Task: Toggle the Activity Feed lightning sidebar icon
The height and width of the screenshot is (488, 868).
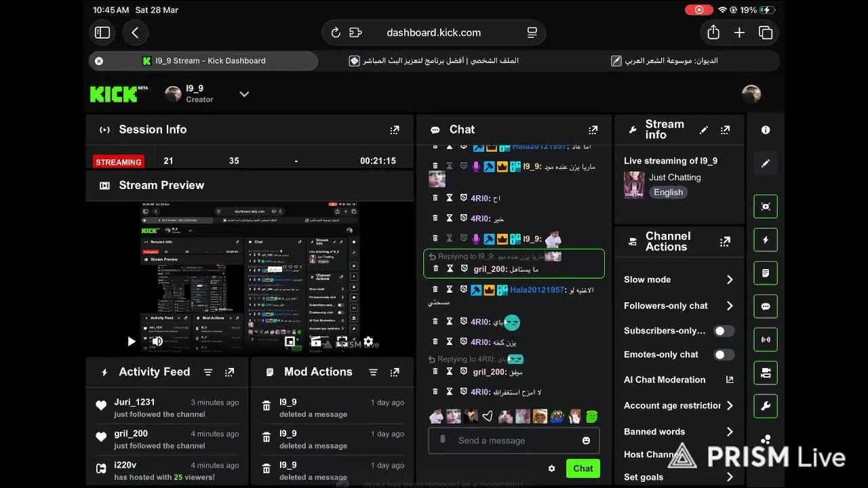Action: coord(766,240)
